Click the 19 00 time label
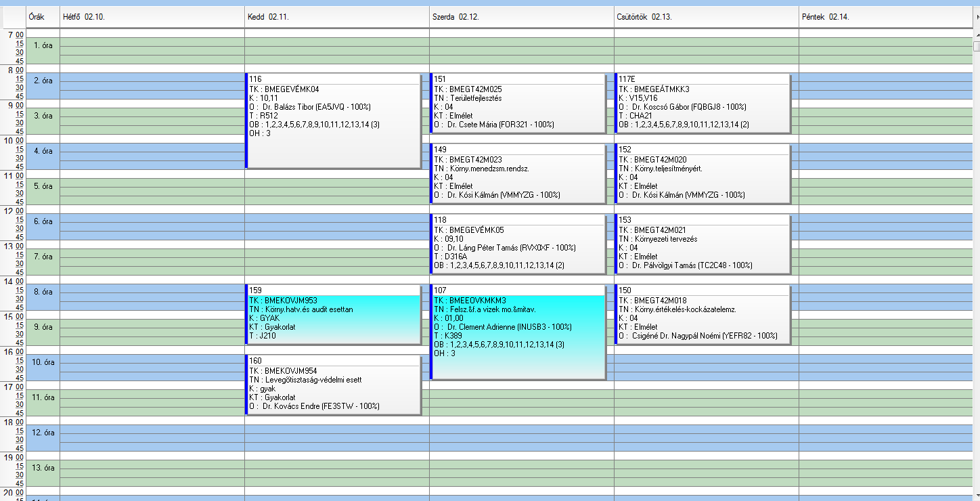Viewport: 980px width, 501px height. [14, 457]
